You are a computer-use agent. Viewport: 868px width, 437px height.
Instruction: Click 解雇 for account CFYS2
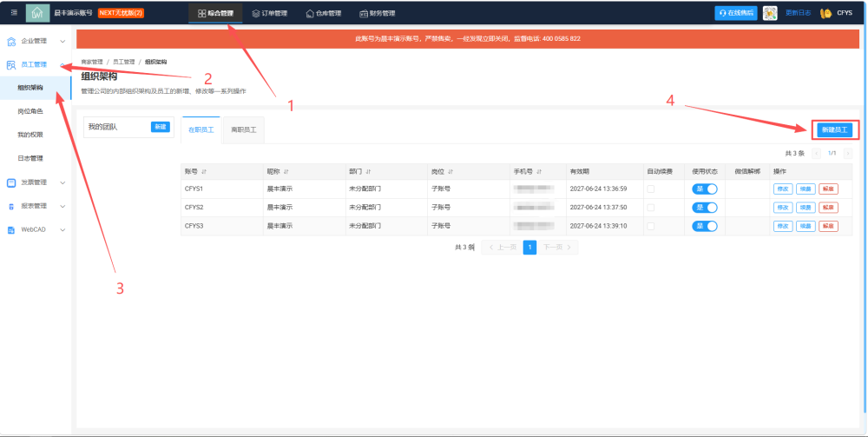pyautogui.click(x=828, y=207)
